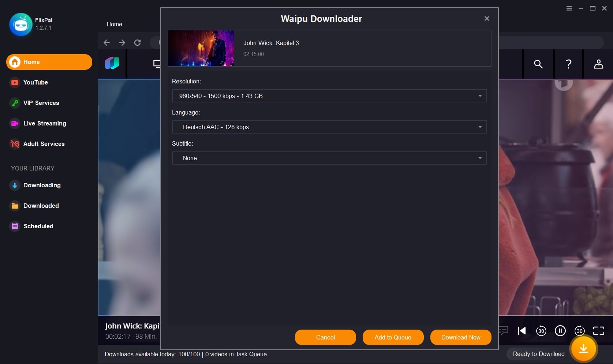Click the browser address bar
613x364 pixels.
[552, 43]
